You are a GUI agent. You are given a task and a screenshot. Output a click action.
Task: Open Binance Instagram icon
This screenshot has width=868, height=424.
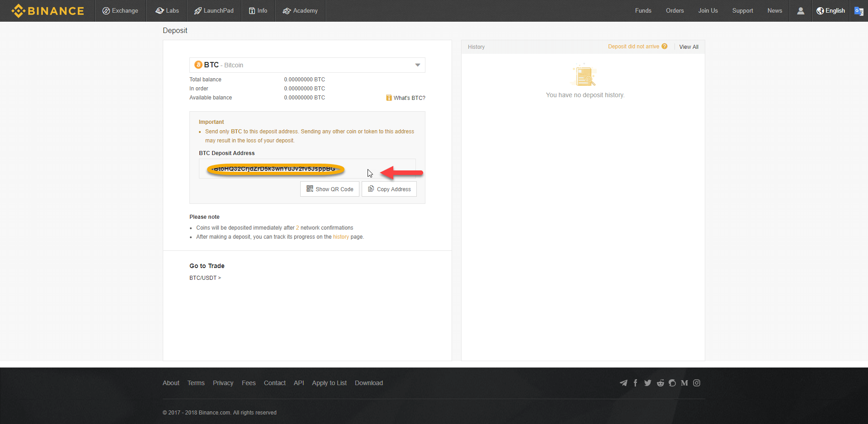[x=697, y=383]
